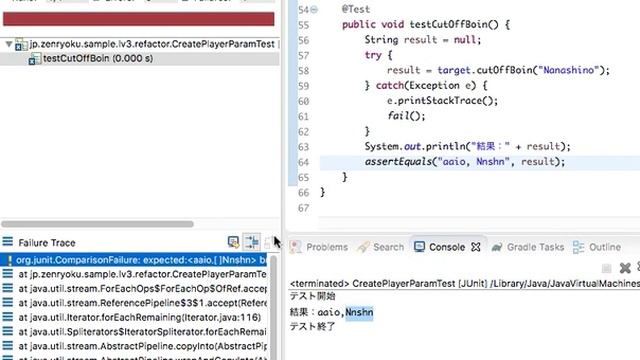Click the @Test annotation
The image size is (640, 360).
pos(356,9)
